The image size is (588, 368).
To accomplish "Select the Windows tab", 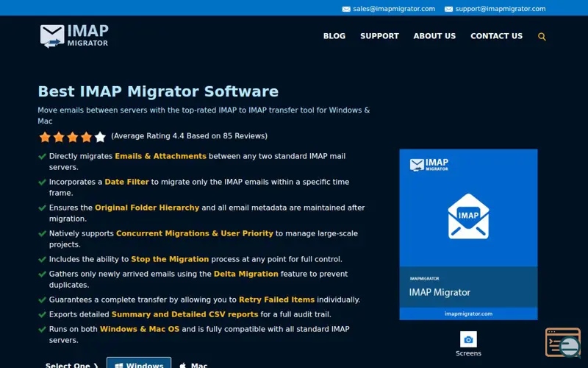I will [x=139, y=363].
